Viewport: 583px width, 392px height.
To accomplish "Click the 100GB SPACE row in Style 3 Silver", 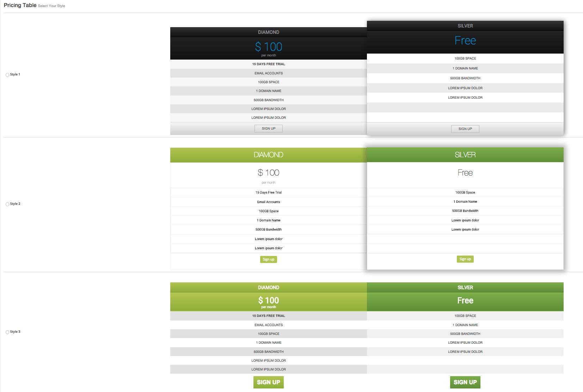I will [465, 316].
